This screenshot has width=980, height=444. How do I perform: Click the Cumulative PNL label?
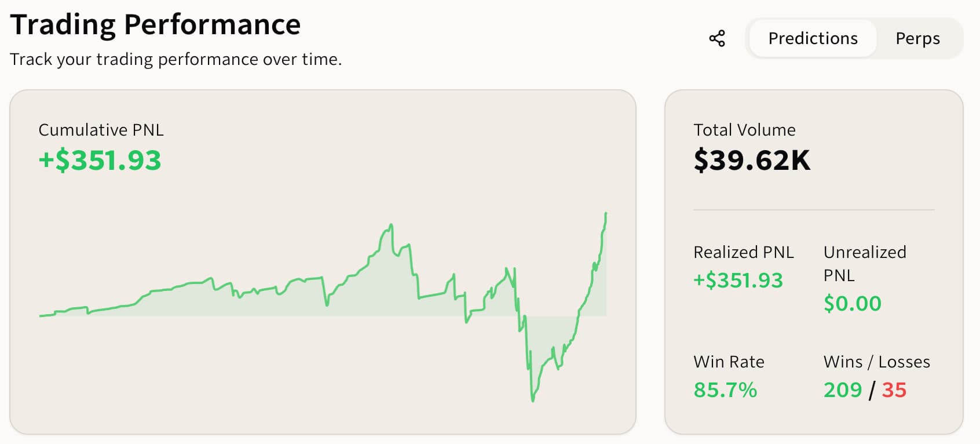tap(101, 130)
